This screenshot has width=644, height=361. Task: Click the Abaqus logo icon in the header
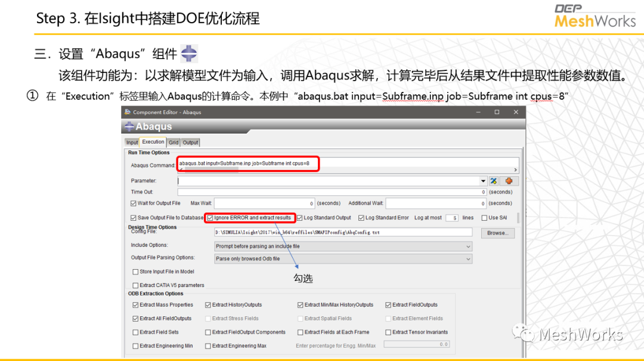(129, 126)
